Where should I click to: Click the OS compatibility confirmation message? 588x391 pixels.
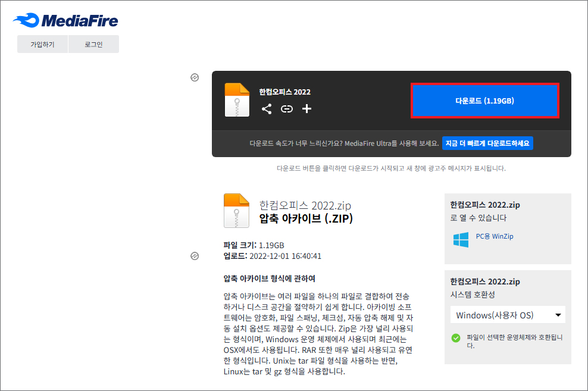coord(514,341)
